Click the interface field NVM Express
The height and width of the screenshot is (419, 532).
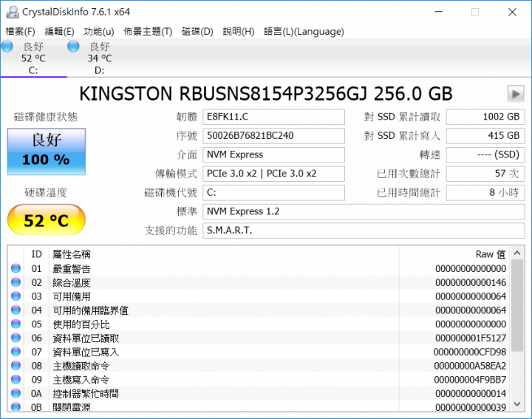coord(274,154)
